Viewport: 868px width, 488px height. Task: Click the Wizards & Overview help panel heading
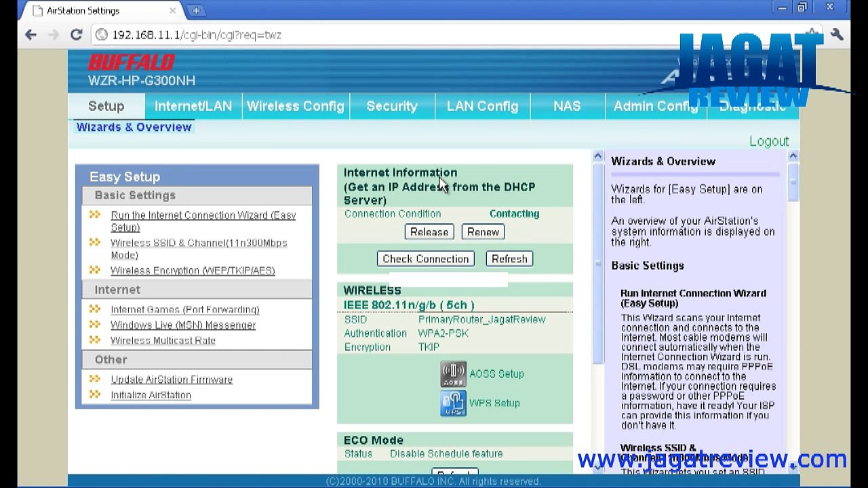[x=663, y=161]
